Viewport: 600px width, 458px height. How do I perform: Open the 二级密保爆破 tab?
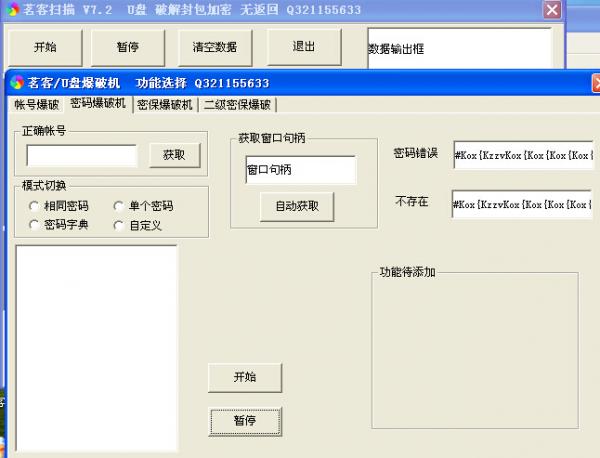click(x=237, y=104)
